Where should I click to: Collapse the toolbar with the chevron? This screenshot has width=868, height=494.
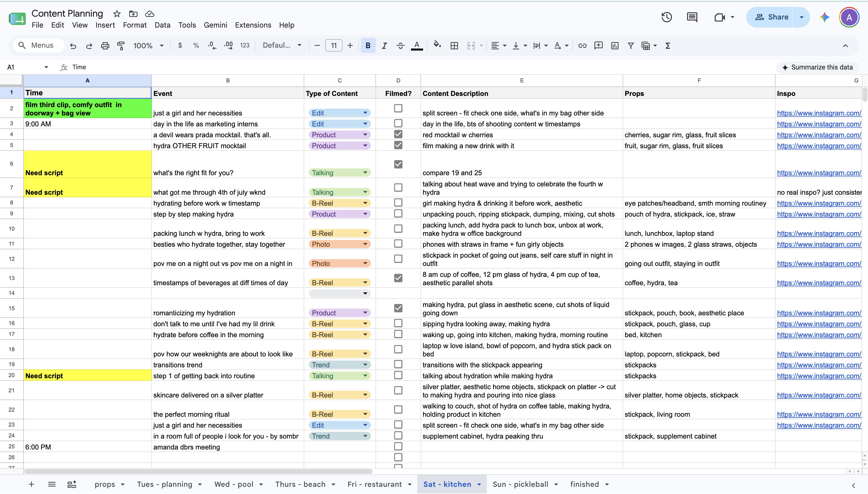[845, 45]
